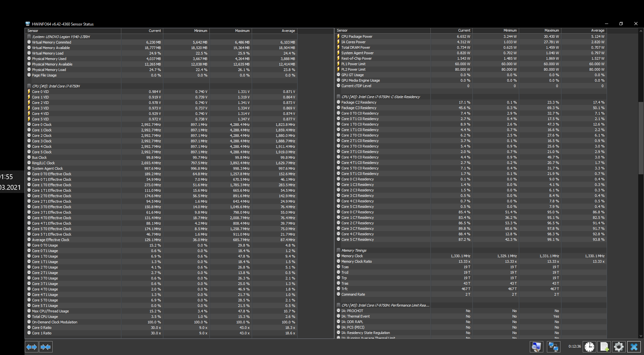Click the HWiNFO64 app icon in the title bar

pos(28,24)
